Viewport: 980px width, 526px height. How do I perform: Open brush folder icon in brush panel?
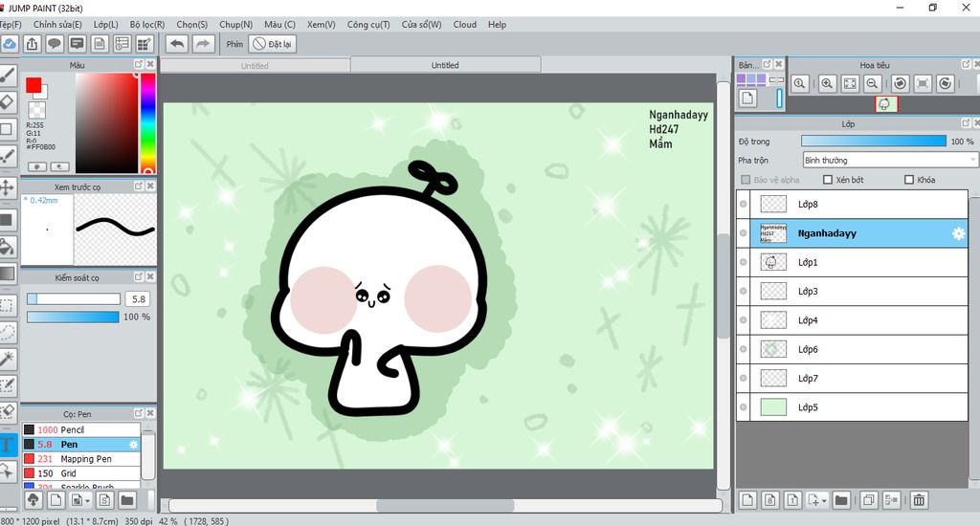pyautogui.click(x=127, y=500)
